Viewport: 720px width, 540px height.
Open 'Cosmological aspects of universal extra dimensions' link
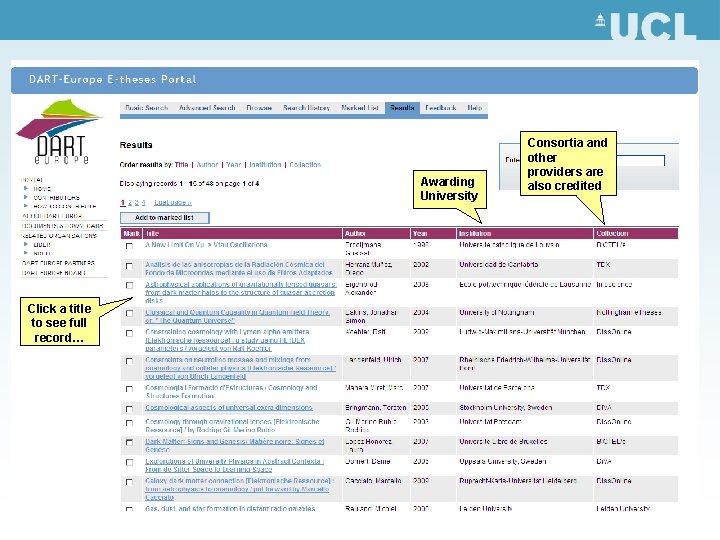tap(229, 408)
